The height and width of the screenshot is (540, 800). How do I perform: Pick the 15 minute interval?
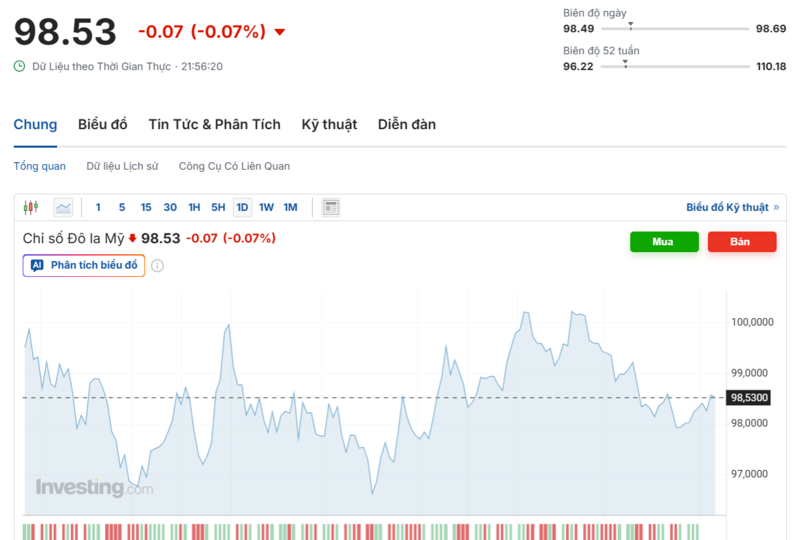[146, 207]
